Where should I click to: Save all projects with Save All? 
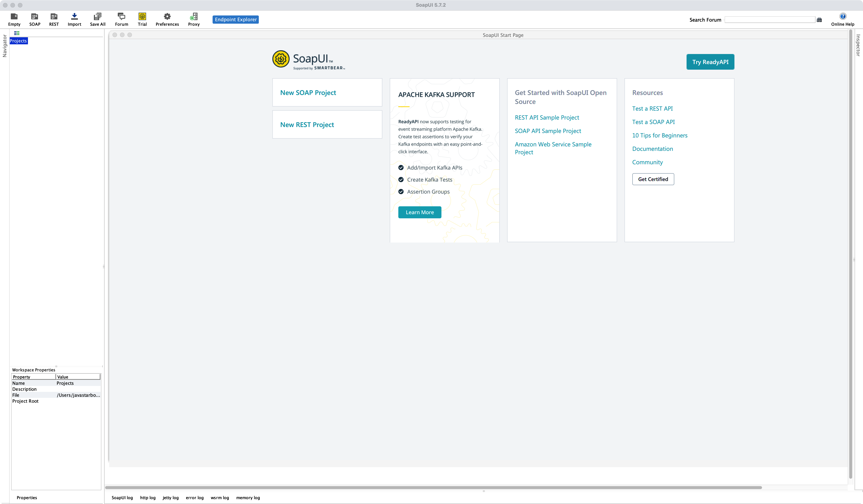coord(98,20)
